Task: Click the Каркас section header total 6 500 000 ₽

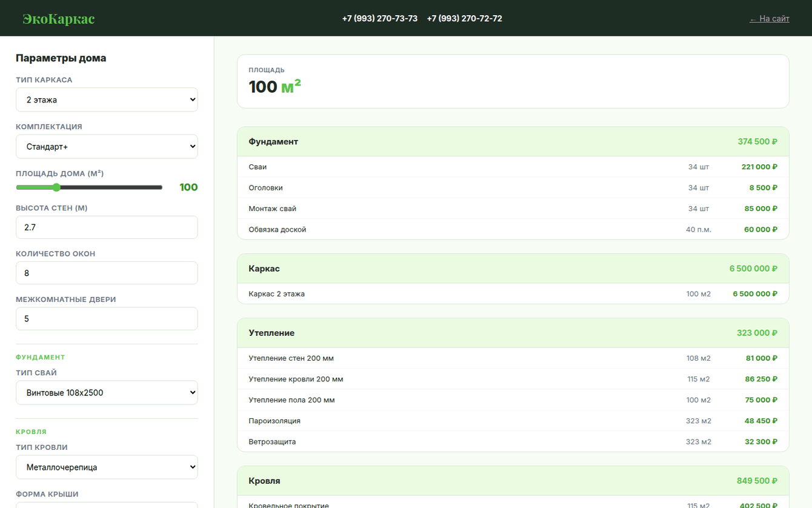Action: [x=753, y=269]
